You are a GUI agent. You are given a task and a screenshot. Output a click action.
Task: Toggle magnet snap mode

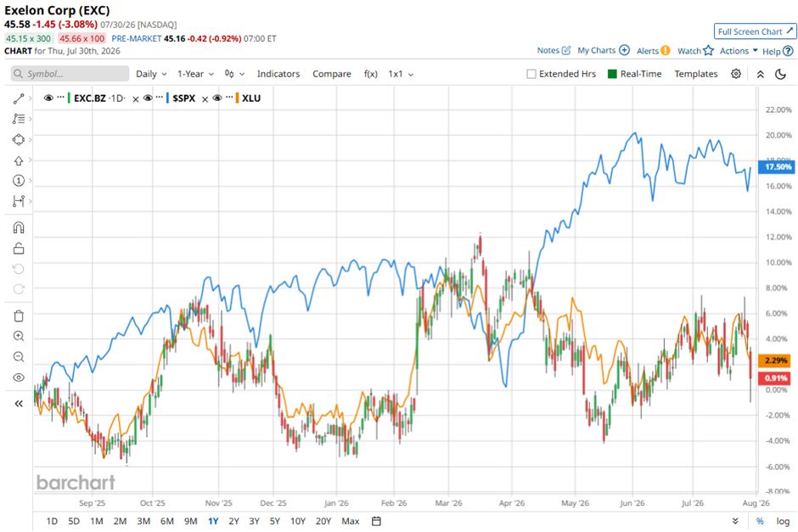pyautogui.click(x=19, y=227)
